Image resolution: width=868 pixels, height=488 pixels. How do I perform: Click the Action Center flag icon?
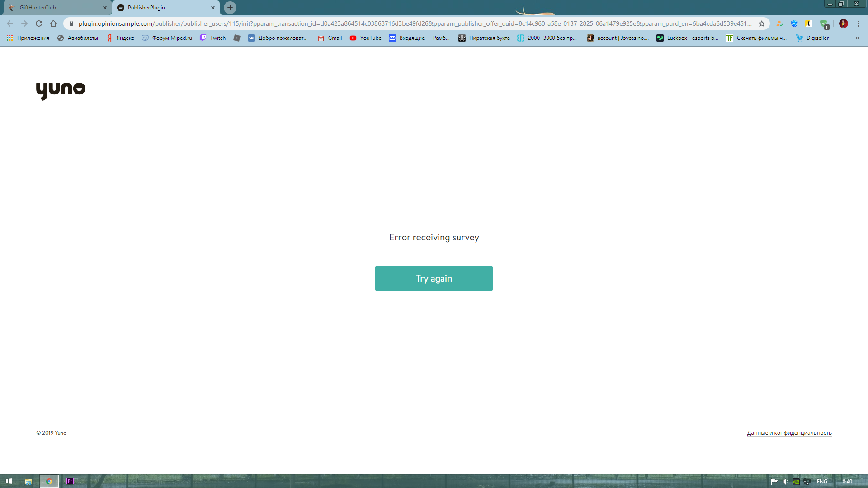click(774, 482)
